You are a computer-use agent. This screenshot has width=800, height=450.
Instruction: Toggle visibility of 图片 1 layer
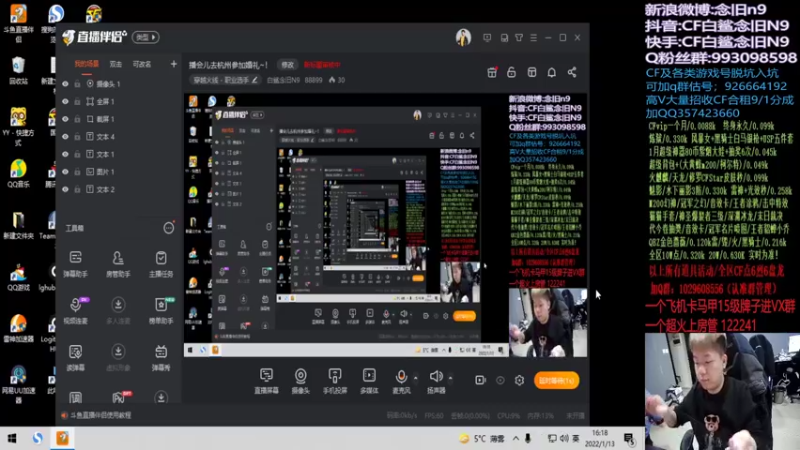click(x=65, y=172)
